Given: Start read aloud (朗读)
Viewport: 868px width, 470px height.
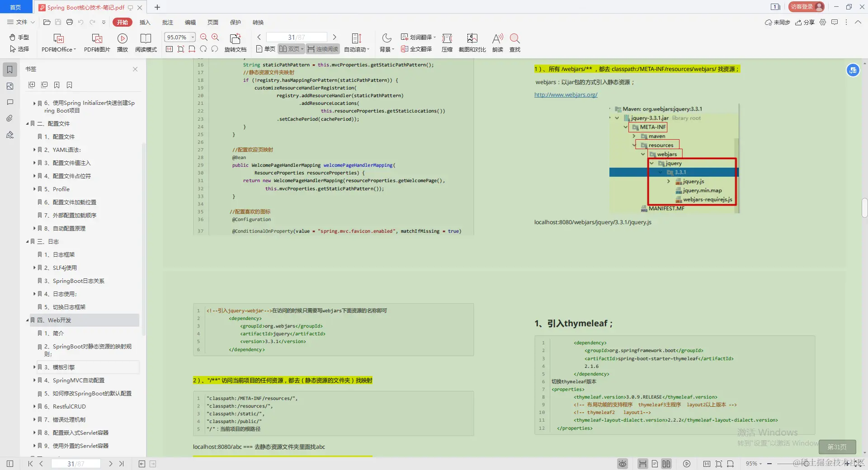Looking at the screenshot, I should [x=498, y=43].
